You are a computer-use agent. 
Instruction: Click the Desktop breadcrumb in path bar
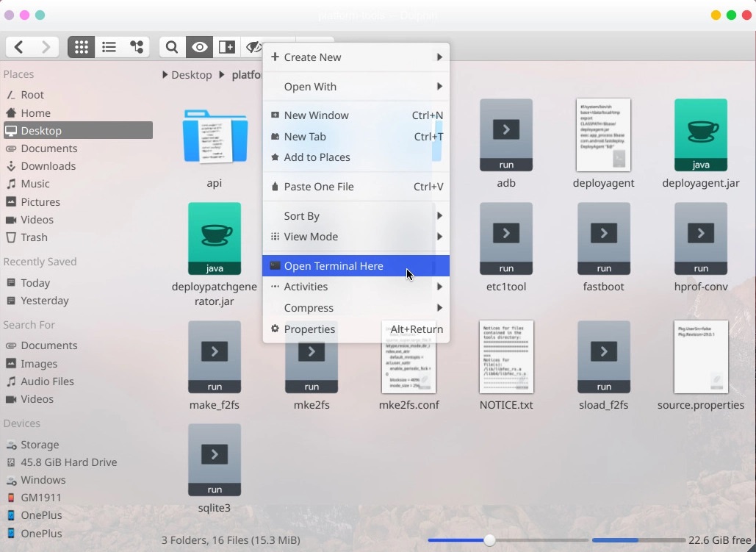(x=191, y=75)
